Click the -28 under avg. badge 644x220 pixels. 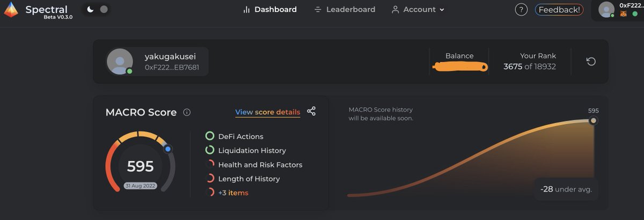[566, 189]
